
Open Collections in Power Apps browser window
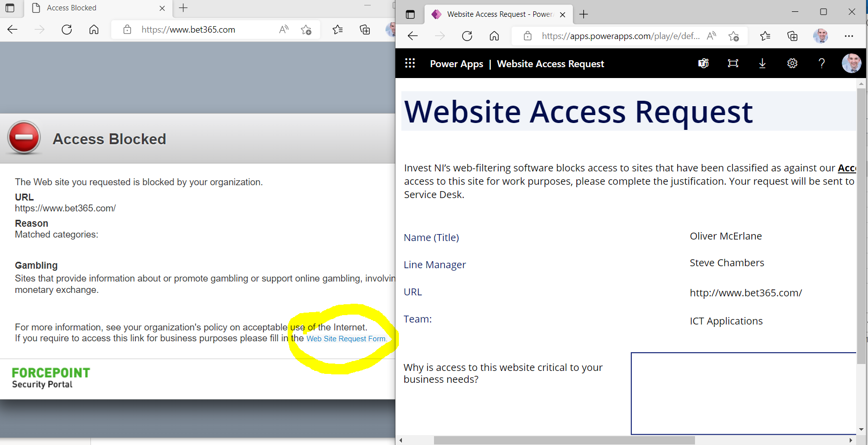(792, 36)
